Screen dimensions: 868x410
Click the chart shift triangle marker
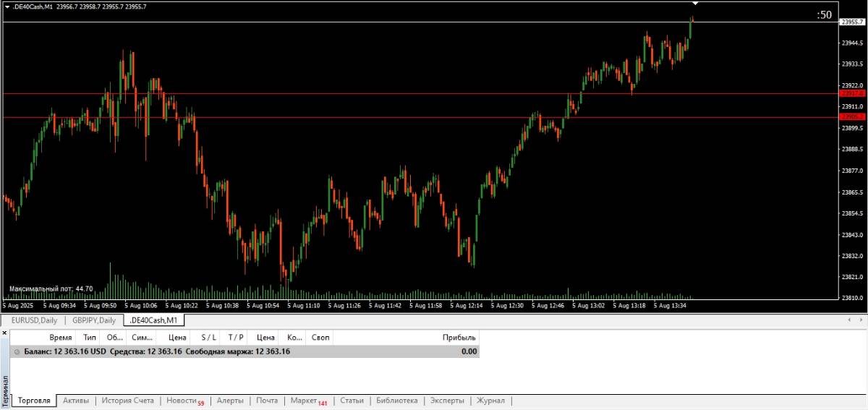click(x=694, y=4)
